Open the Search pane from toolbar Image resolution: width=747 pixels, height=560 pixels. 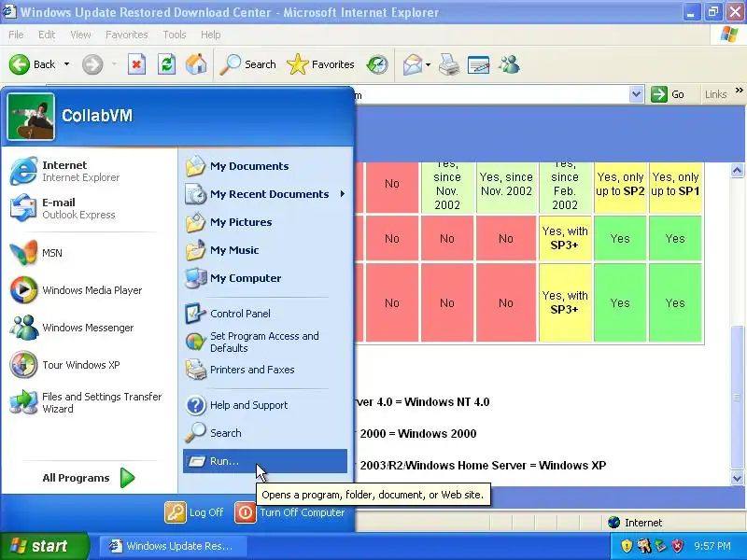tap(247, 64)
